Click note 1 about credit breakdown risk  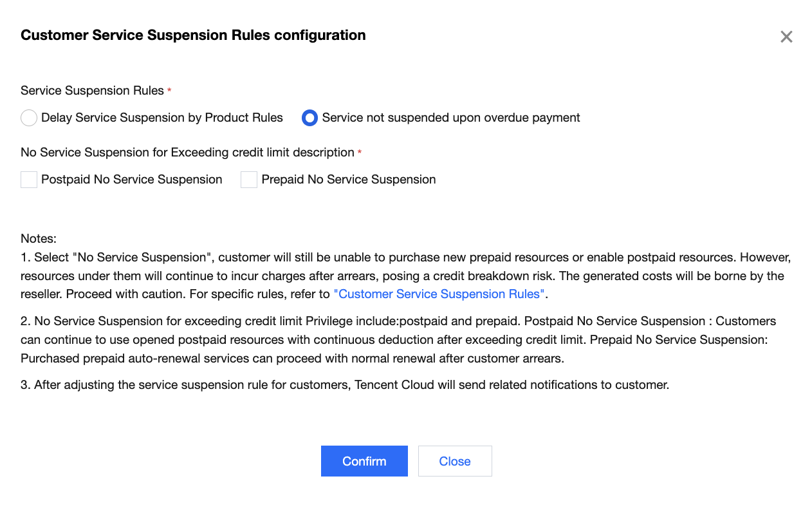tap(405, 276)
